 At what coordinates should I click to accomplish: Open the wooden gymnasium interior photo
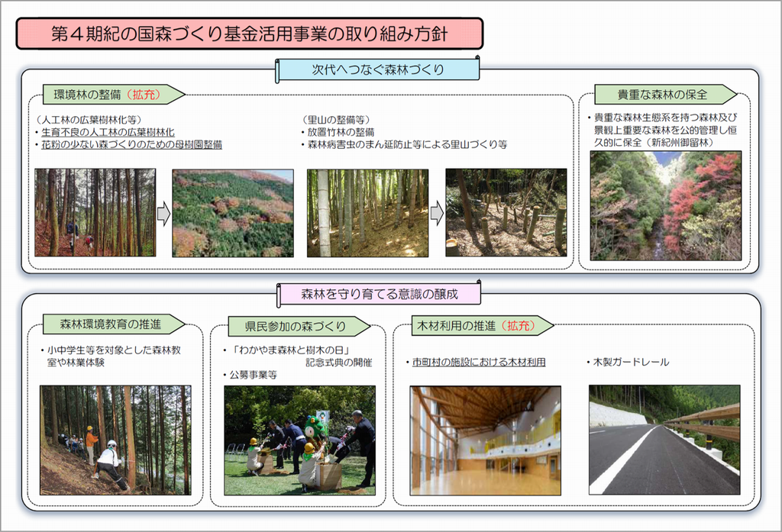coord(485,440)
